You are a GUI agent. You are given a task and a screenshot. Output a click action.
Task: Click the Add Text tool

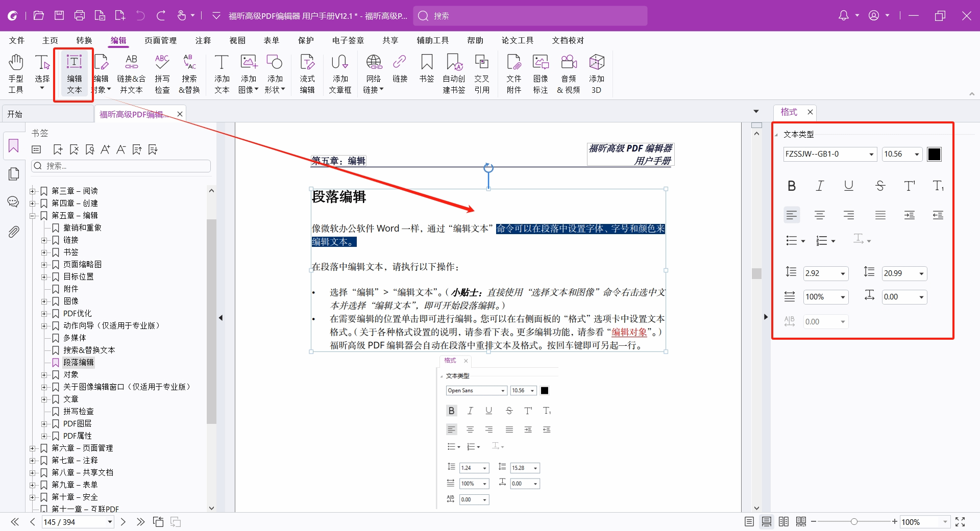[x=222, y=74]
